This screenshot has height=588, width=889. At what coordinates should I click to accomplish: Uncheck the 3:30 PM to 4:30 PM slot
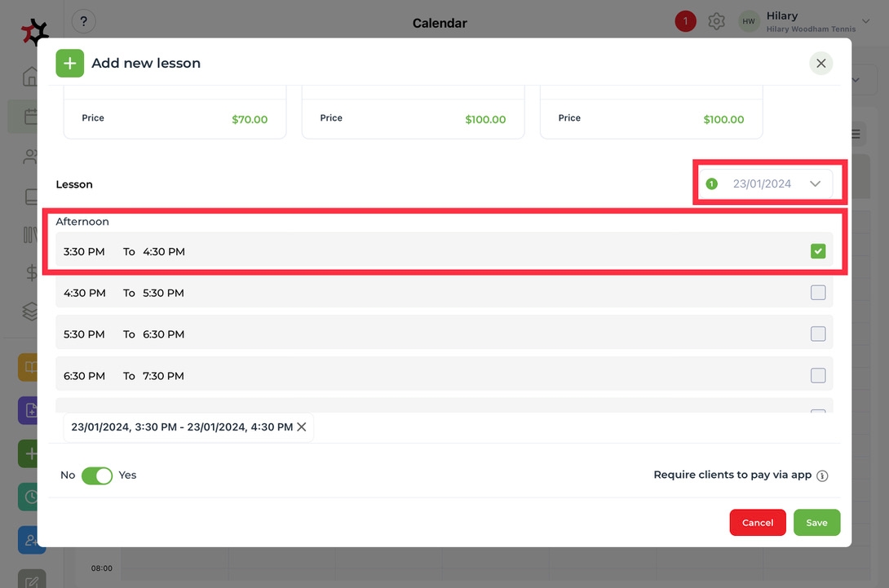[x=818, y=252]
